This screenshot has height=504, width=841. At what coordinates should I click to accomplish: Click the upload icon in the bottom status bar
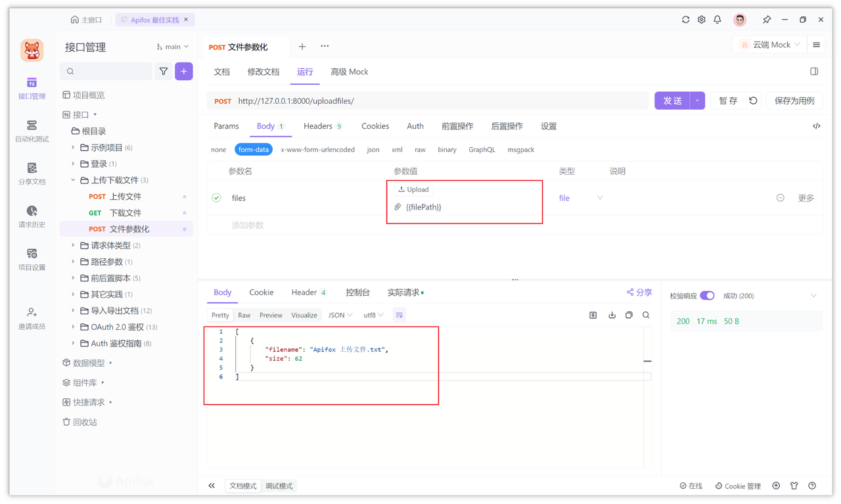776,486
